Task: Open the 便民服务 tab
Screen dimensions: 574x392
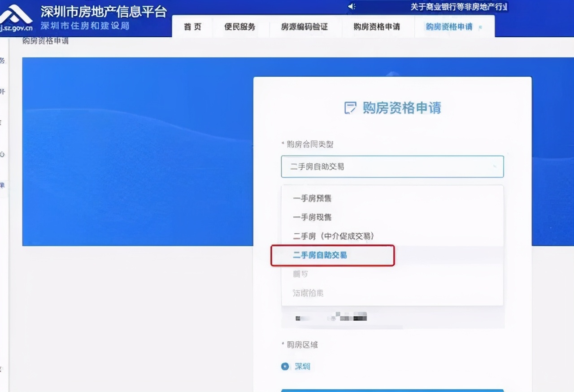Action: click(240, 27)
